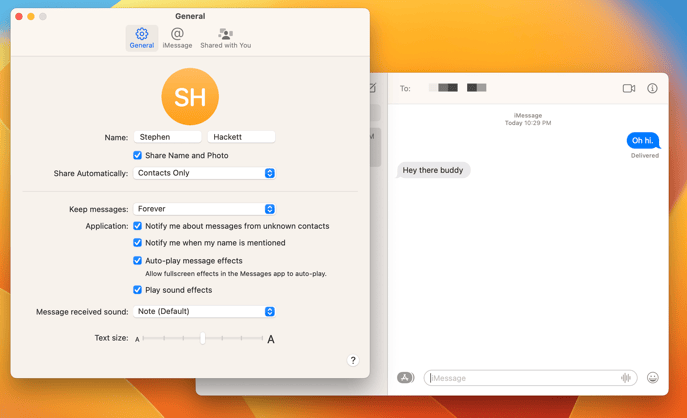Open help with the question mark button

tap(353, 360)
